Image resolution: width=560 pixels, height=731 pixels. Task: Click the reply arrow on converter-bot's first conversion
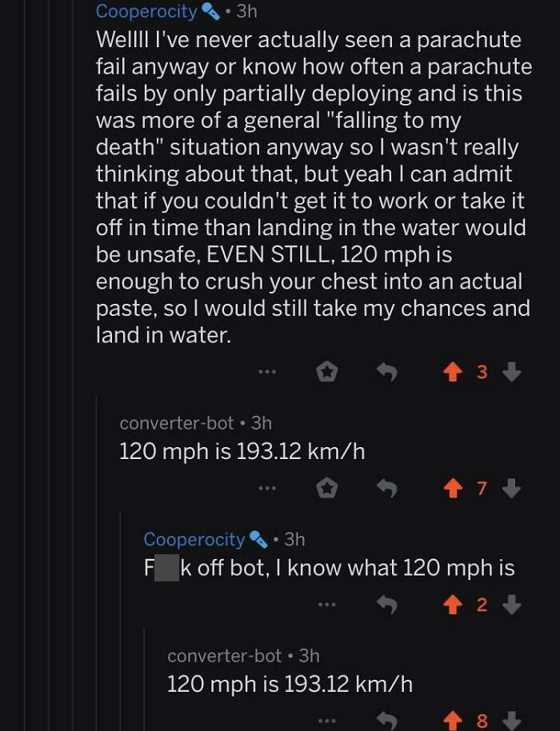pyautogui.click(x=388, y=489)
